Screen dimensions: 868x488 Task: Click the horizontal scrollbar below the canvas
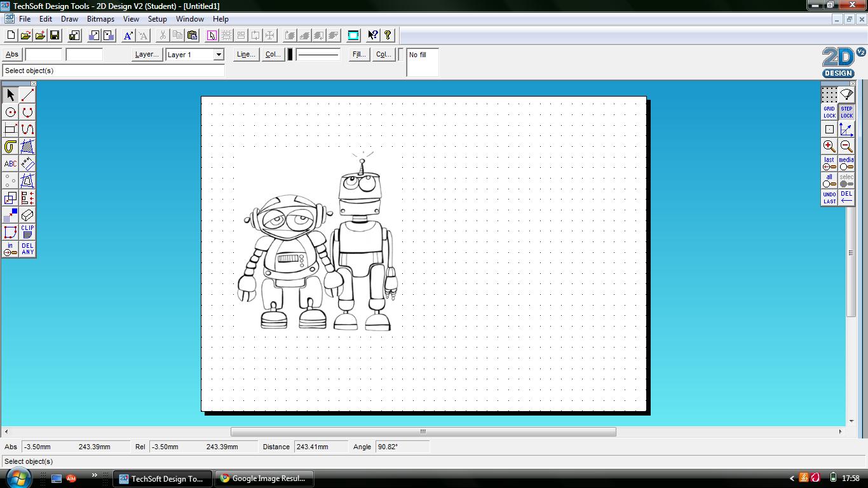pos(423,431)
